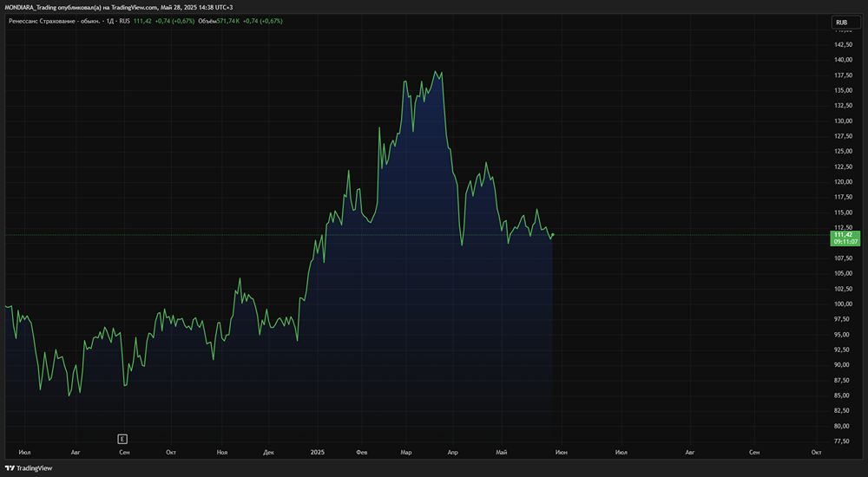
Task: Click the 140,00 price level on the price axis
Action: click(x=843, y=60)
